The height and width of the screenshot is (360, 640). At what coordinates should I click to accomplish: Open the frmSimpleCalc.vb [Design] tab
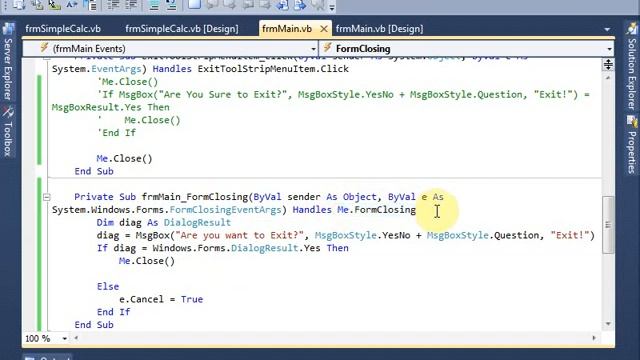coord(182,29)
